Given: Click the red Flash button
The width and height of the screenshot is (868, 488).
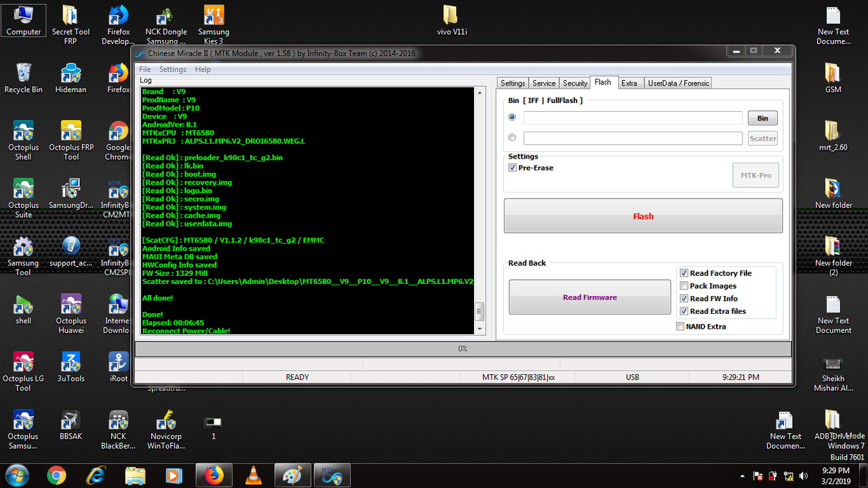Looking at the screenshot, I should [x=643, y=216].
